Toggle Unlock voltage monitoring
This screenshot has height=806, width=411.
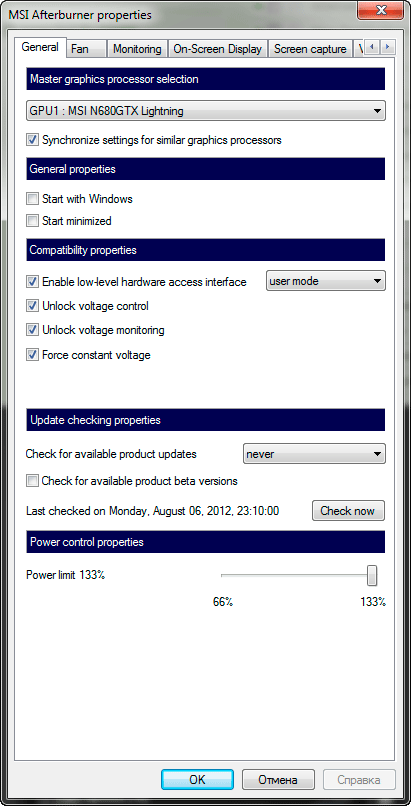point(33,330)
